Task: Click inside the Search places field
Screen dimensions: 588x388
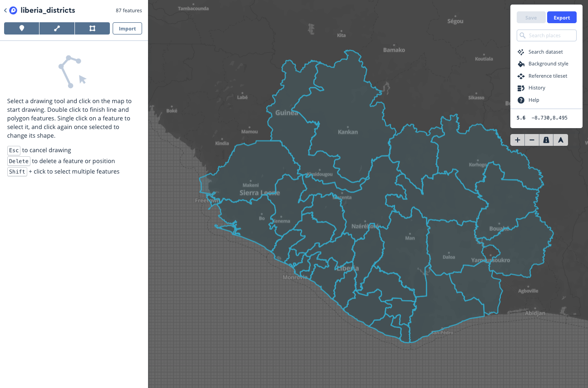Action: pyautogui.click(x=550, y=35)
